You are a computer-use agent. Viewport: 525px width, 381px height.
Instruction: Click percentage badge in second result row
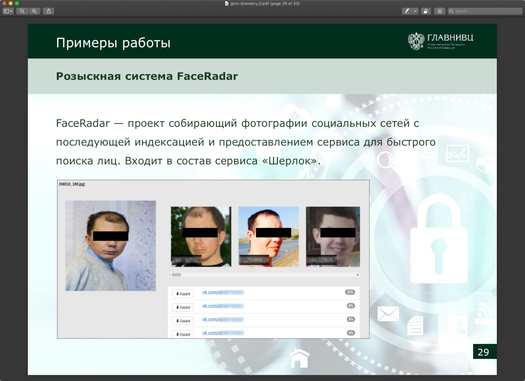pyautogui.click(x=351, y=306)
